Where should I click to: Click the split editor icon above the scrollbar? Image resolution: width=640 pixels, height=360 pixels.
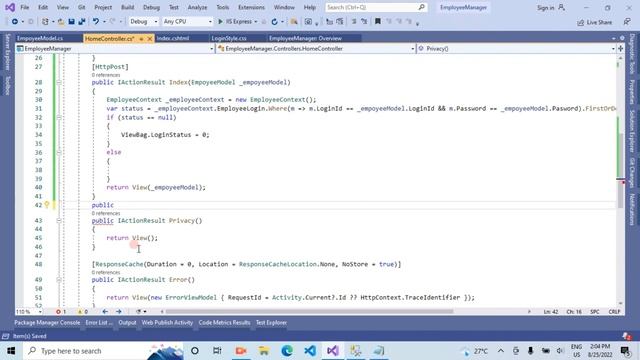(x=621, y=49)
